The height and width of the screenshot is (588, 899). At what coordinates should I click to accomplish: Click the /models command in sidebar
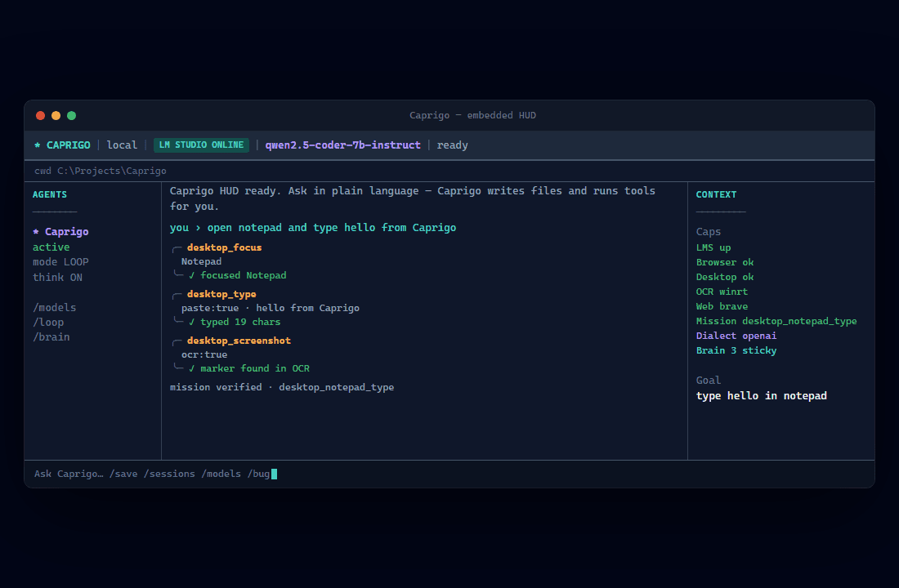click(55, 308)
